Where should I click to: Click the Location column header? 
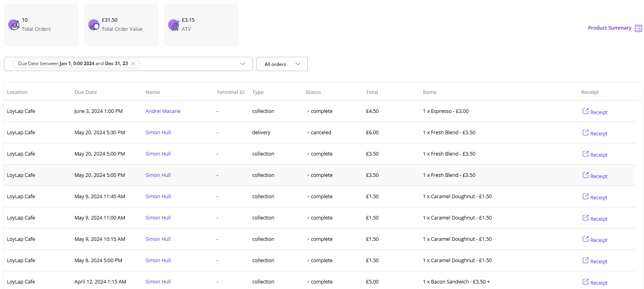(17, 92)
